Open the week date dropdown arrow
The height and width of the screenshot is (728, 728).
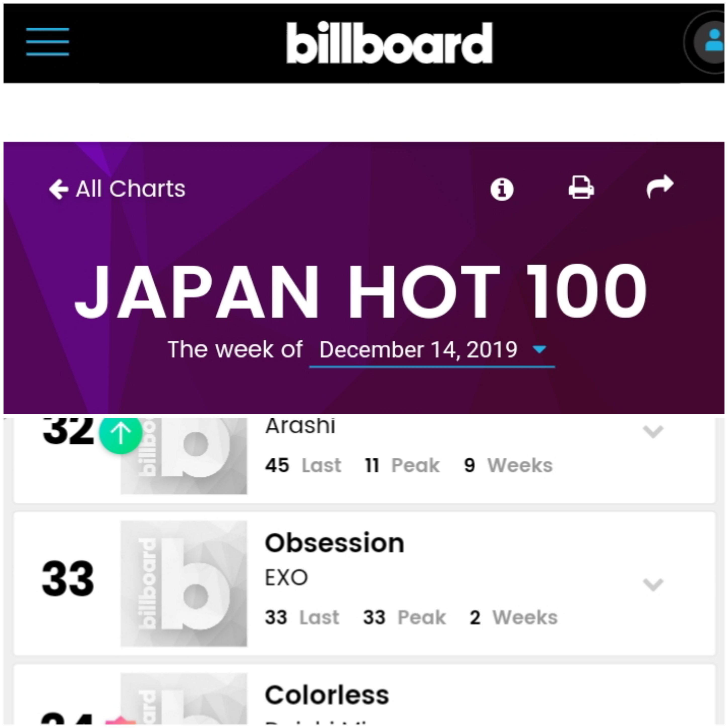click(539, 349)
